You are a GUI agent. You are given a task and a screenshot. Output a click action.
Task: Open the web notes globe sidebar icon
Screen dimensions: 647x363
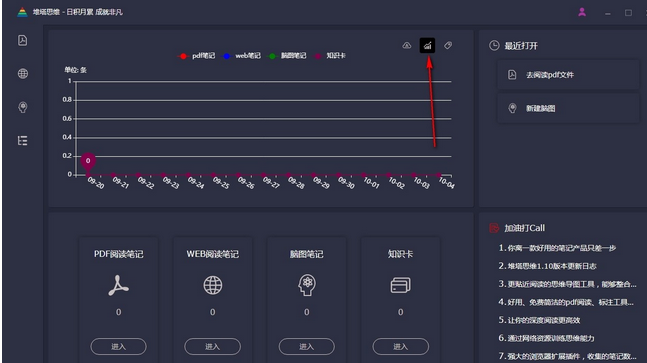tap(23, 73)
